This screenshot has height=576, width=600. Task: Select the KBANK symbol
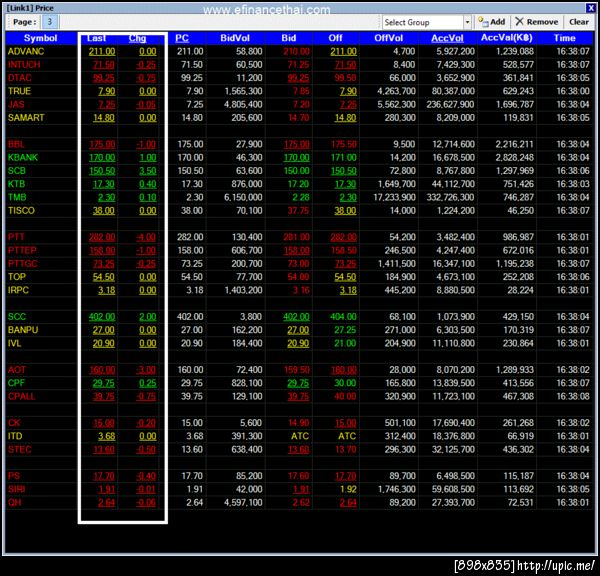coord(23,157)
